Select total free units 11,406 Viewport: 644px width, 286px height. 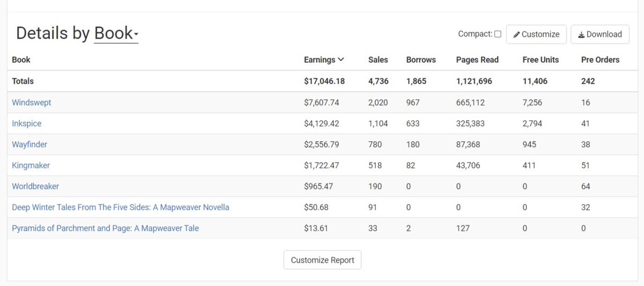[x=535, y=81]
